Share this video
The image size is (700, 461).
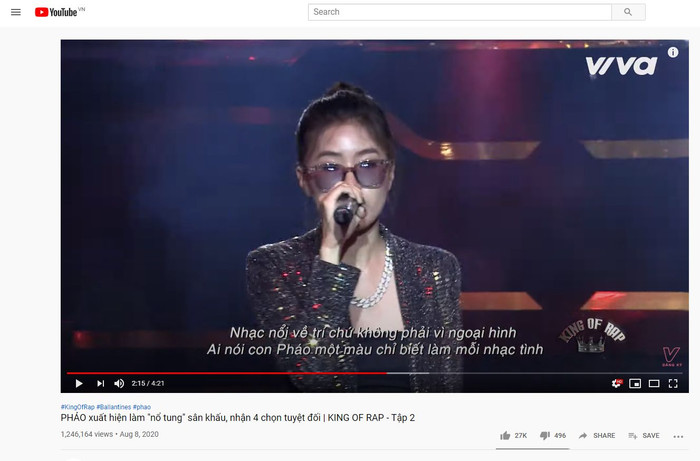pos(597,436)
